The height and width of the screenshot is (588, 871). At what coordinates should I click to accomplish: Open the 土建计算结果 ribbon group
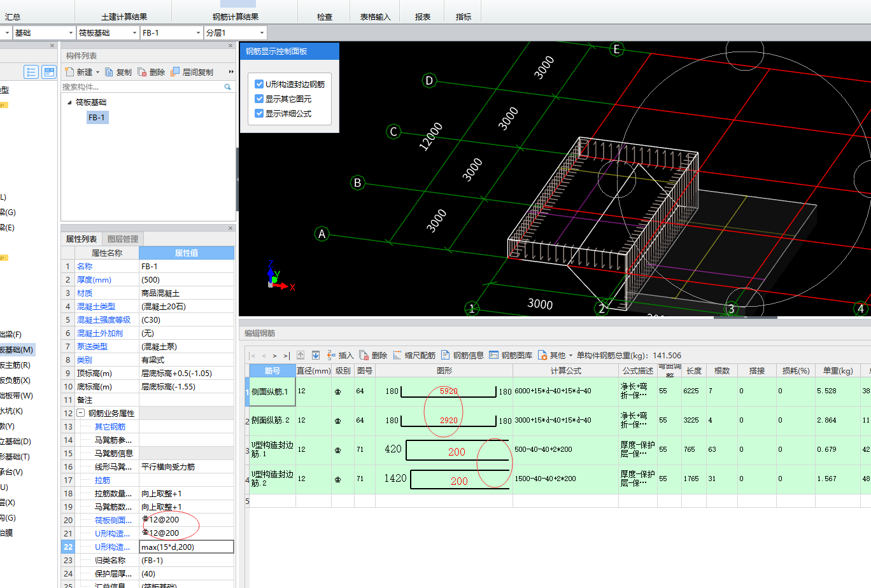(124, 17)
